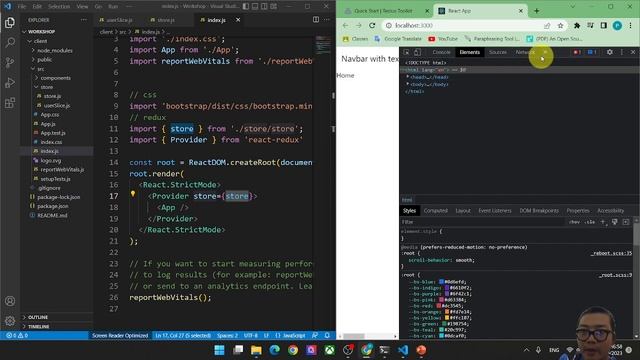This screenshot has height=360, width=640.
Task: Open the Google Translate bookmark
Action: coord(398,39)
